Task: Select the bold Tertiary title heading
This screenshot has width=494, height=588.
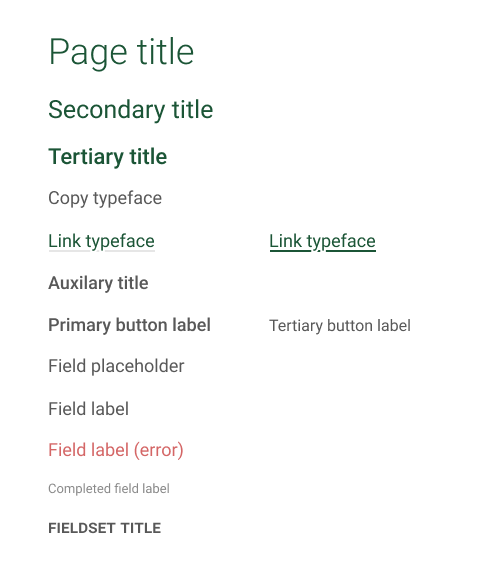Action: click(x=108, y=157)
